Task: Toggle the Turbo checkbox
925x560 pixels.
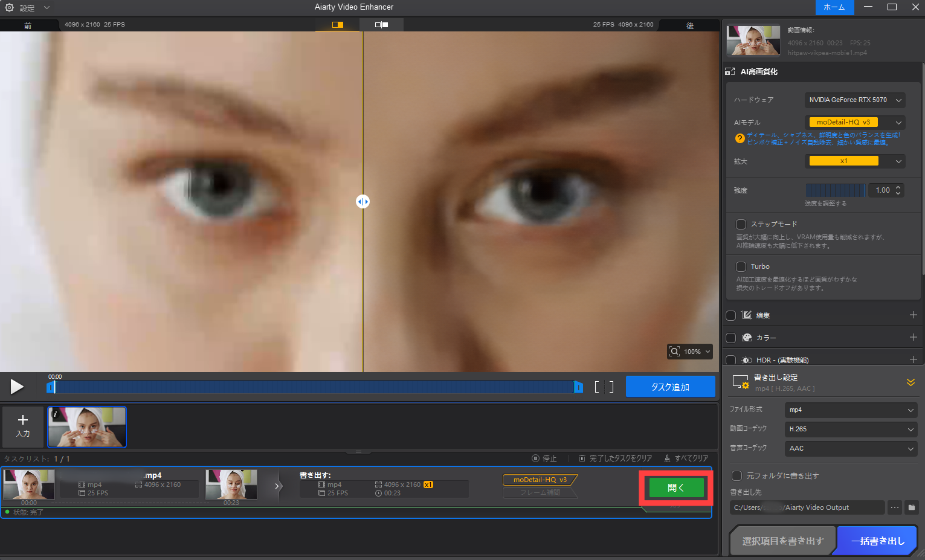Action: (x=741, y=266)
